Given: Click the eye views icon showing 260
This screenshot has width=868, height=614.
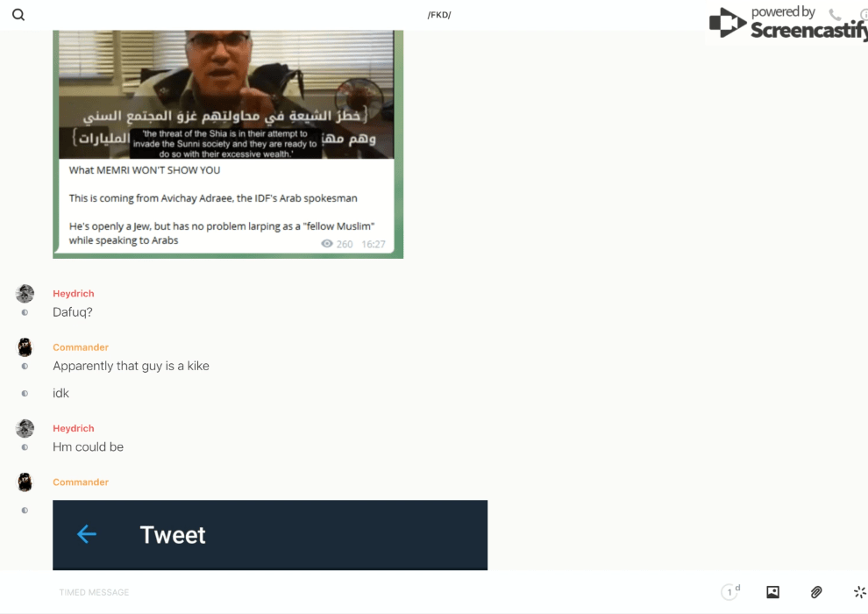Looking at the screenshot, I should tap(327, 244).
